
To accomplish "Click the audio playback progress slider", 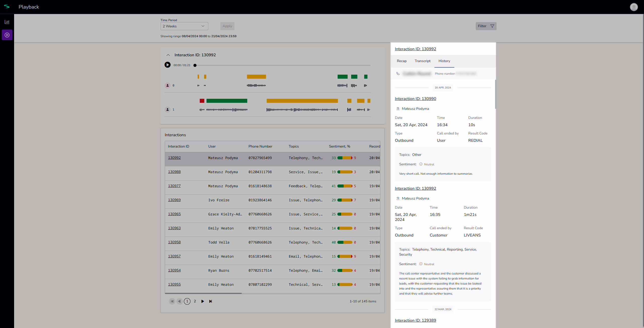I will (282, 65).
